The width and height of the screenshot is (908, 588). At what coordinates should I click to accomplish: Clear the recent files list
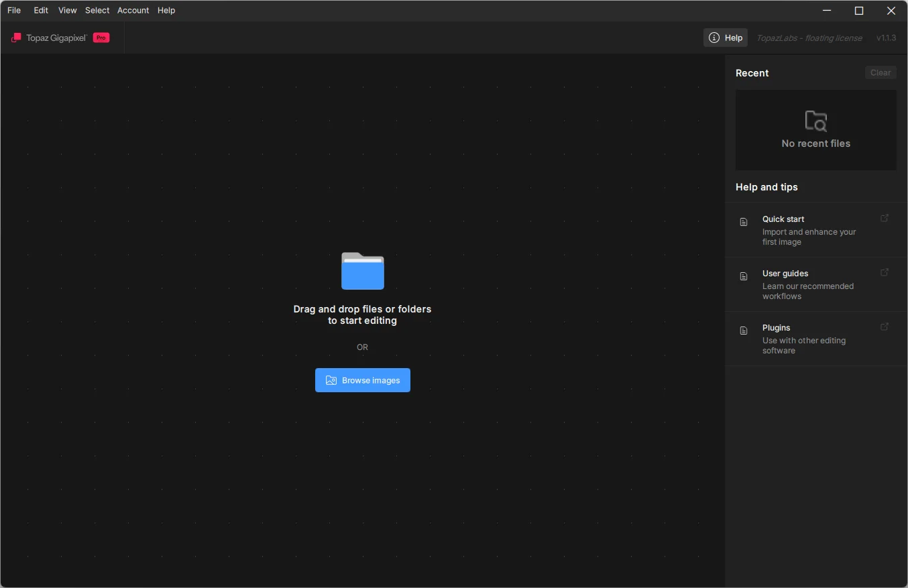(880, 72)
